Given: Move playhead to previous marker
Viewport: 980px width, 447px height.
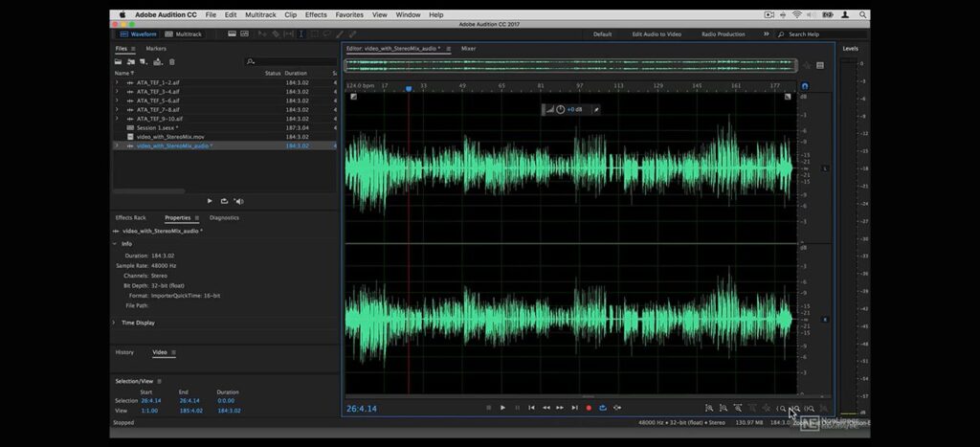Looking at the screenshot, I should 531,408.
